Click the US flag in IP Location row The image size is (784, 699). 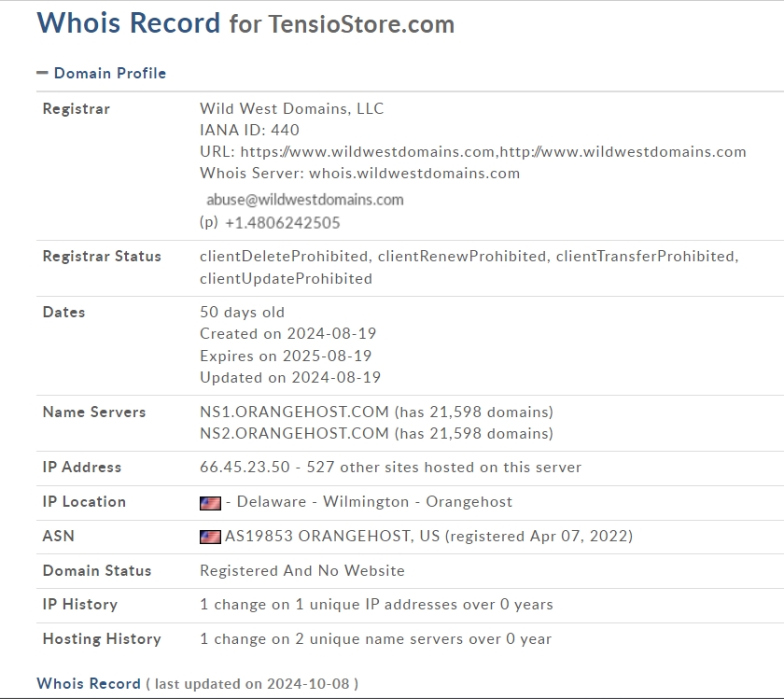pos(210,502)
